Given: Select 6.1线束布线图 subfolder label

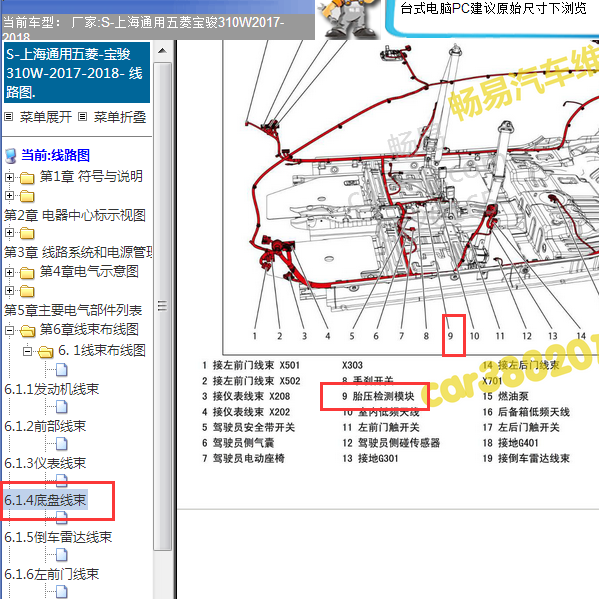Looking at the screenshot, I should (102, 350).
